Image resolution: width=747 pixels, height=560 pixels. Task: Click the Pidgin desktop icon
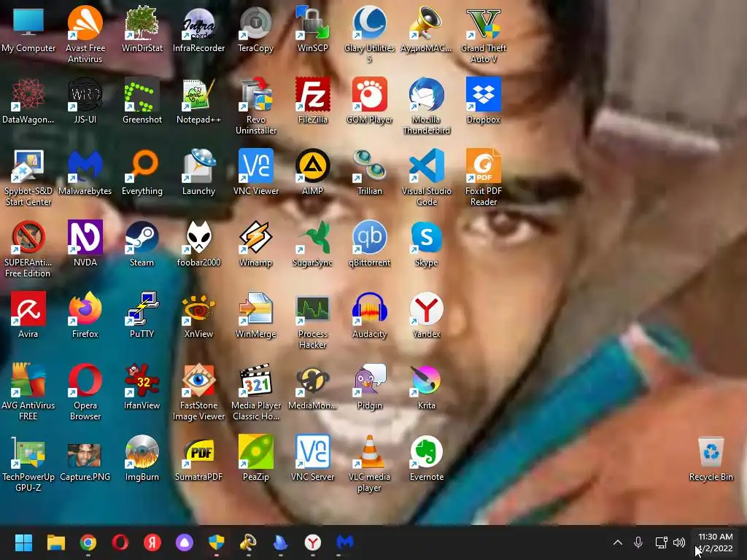point(369,379)
